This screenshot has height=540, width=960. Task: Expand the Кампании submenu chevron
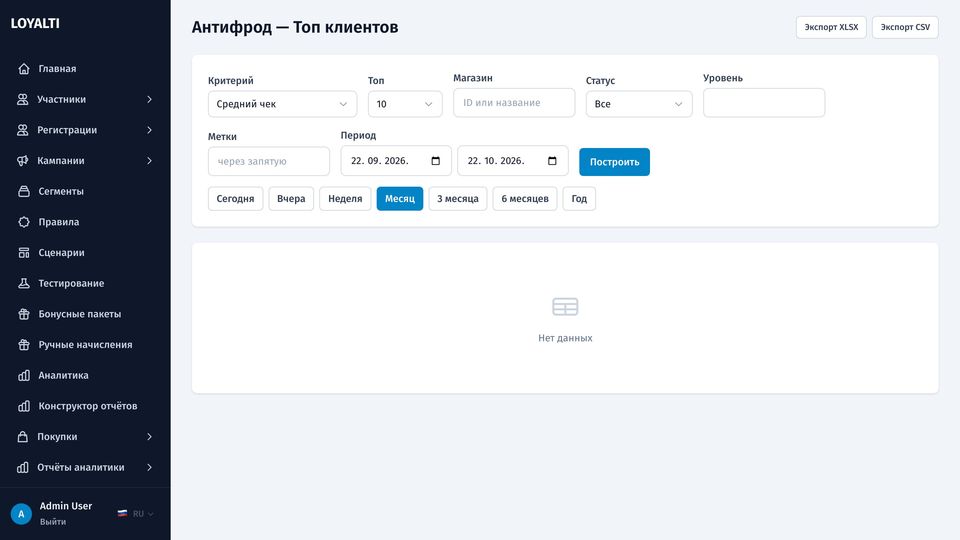149,160
